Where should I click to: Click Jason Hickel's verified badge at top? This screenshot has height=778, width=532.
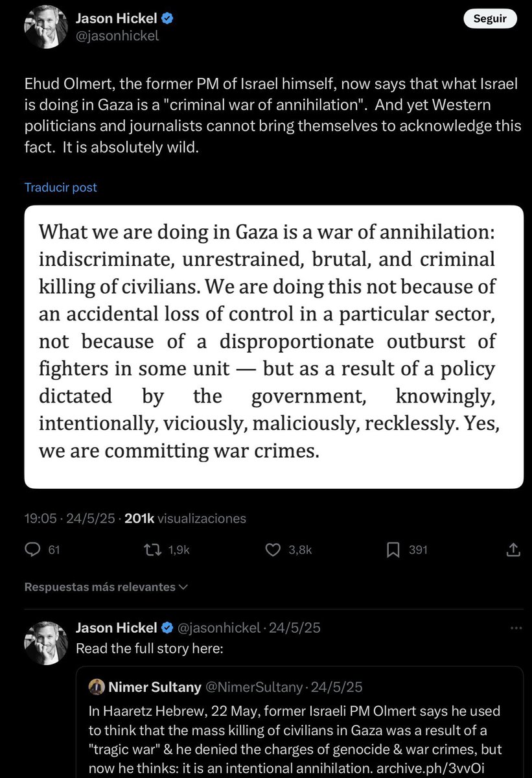point(167,19)
